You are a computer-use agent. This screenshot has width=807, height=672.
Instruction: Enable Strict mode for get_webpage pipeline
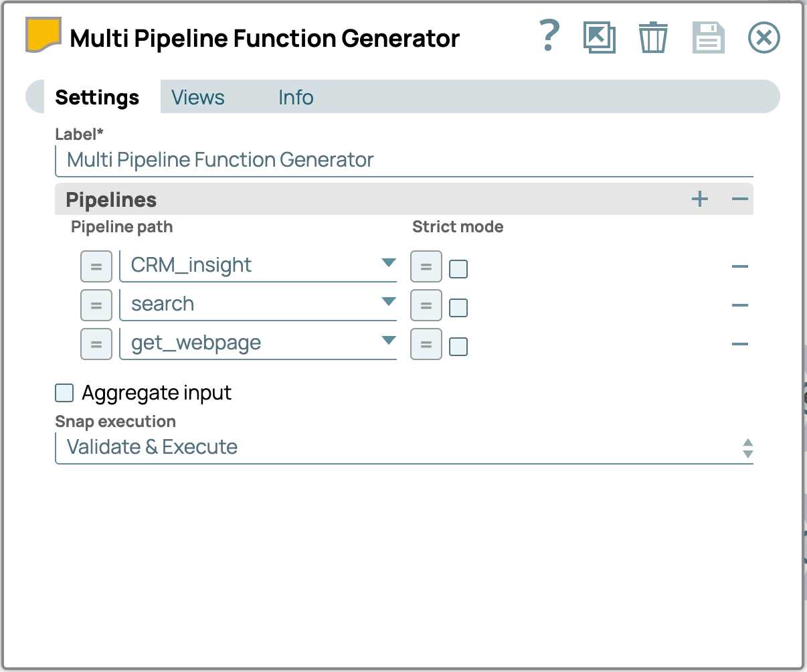pyautogui.click(x=458, y=347)
